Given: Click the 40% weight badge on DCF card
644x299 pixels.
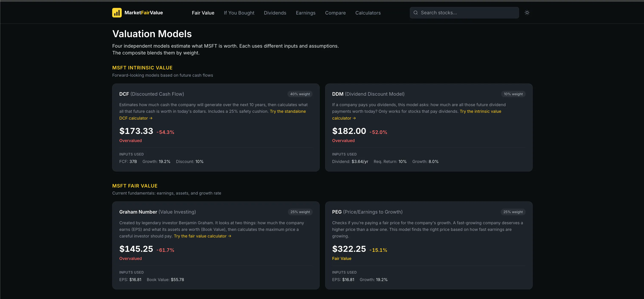Looking at the screenshot, I should click(x=300, y=94).
